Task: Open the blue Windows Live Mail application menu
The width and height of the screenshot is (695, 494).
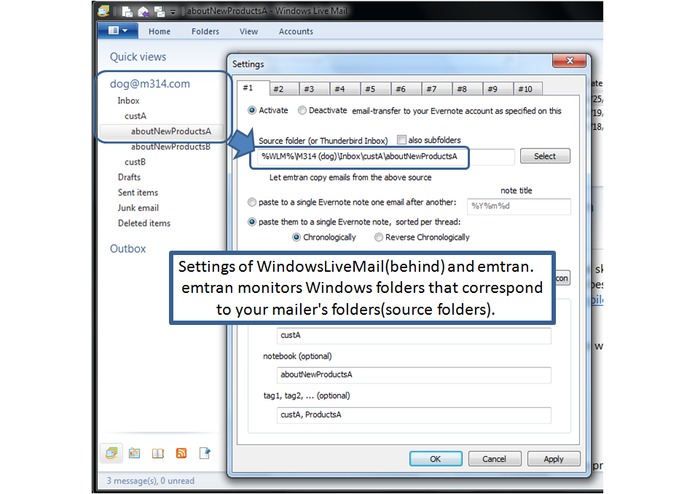Action: [117, 31]
